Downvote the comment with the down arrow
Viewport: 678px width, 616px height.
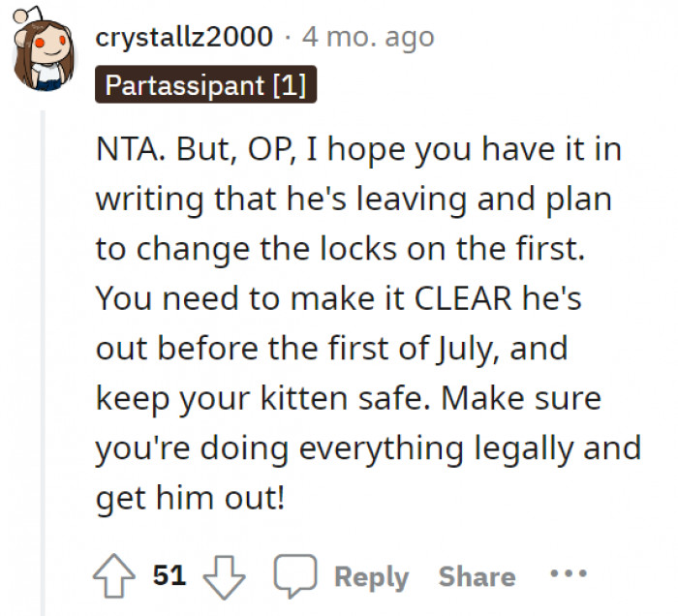click(x=227, y=575)
